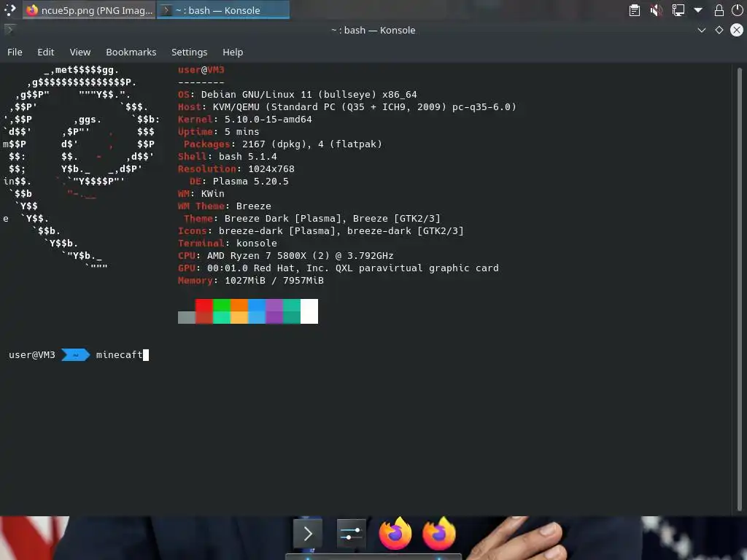The height and width of the screenshot is (560, 747).
Task: Click the Konsole window menu icon in the title bar
Action: point(9,30)
